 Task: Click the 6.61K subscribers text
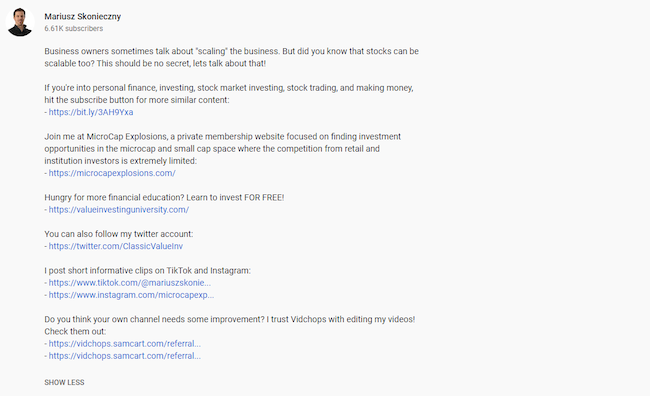(x=74, y=29)
